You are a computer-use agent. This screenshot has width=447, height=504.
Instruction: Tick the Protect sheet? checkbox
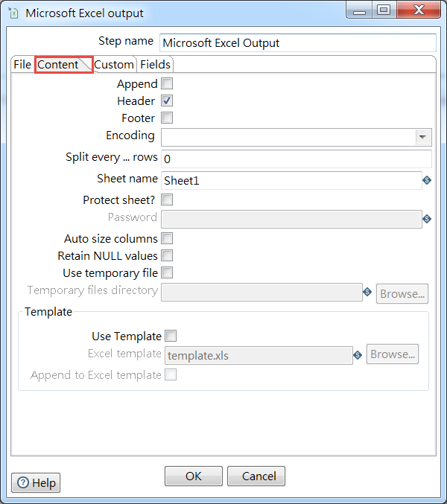[167, 200]
